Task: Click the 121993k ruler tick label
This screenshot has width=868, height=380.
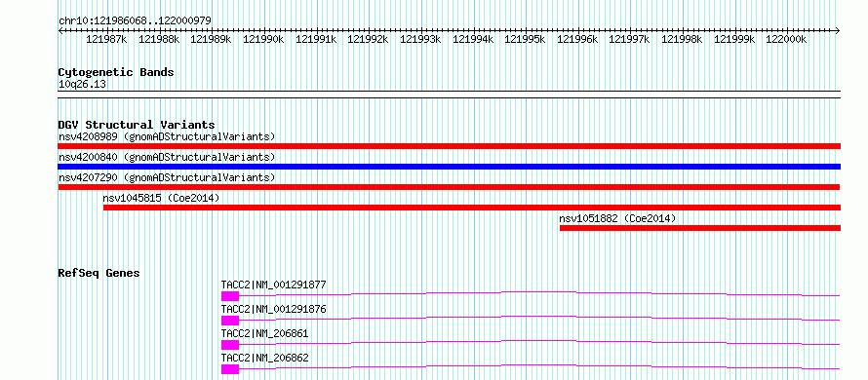Action: pos(420,39)
